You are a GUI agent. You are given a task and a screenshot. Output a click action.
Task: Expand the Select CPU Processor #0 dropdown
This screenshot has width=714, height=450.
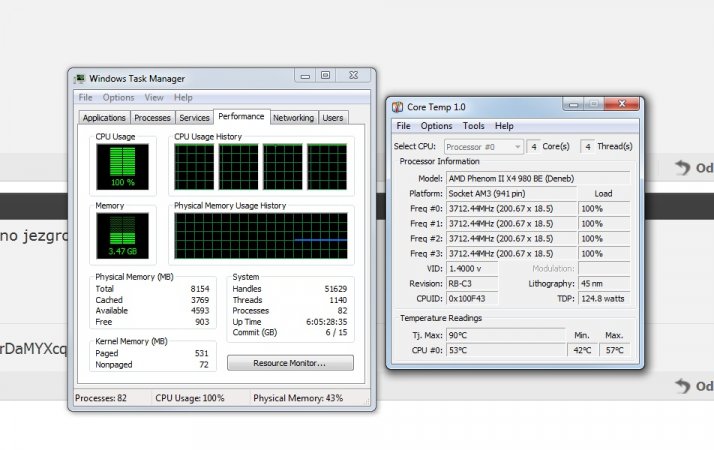coord(484,147)
